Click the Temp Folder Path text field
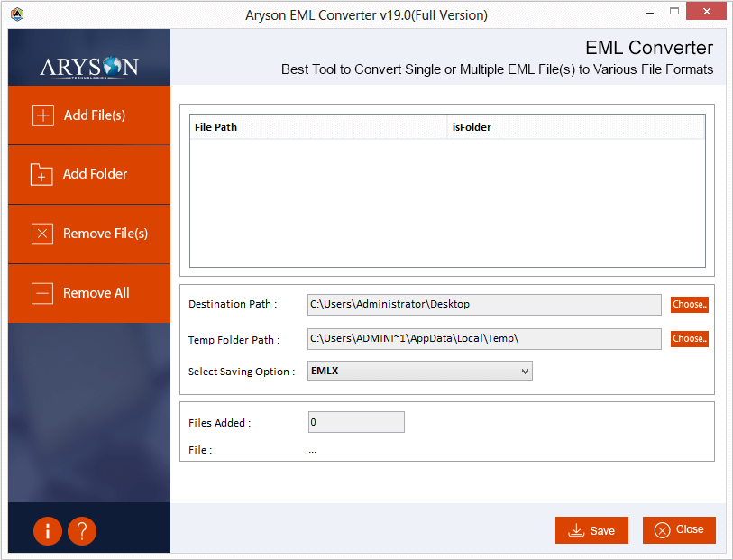 point(484,339)
